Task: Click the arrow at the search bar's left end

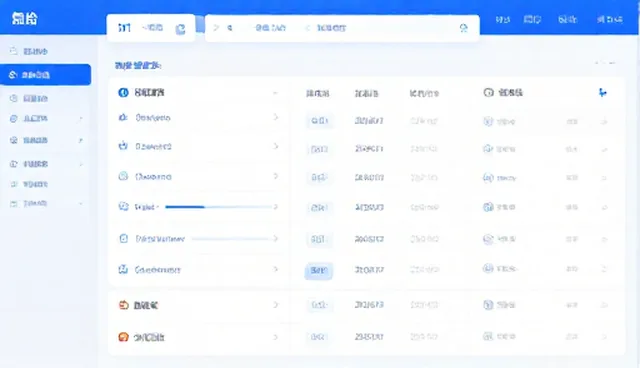Action: click(216, 28)
